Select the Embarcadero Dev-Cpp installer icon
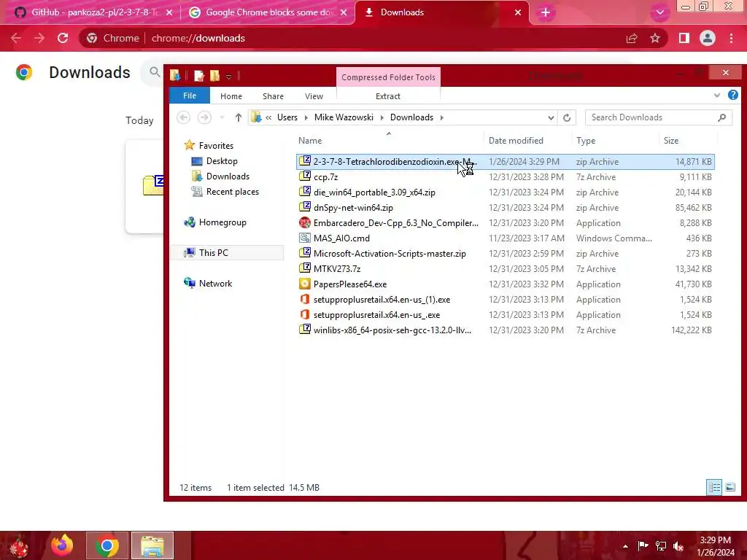This screenshot has width=747, height=560. [305, 223]
